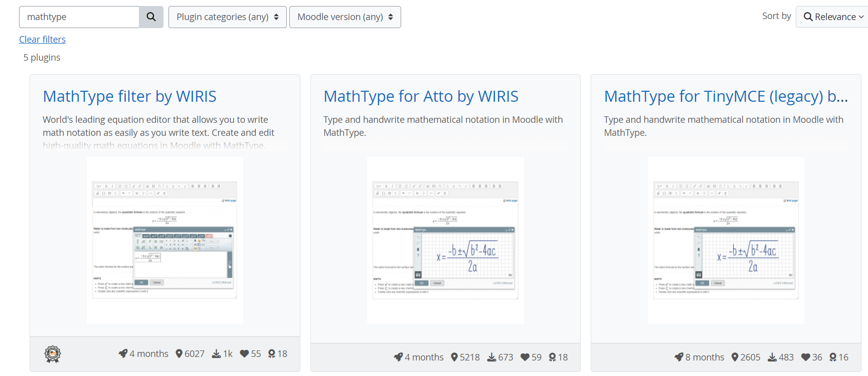Click '1k' downloads count on MathType filter card
This screenshot has width=868, height=376.
point(228,353)
